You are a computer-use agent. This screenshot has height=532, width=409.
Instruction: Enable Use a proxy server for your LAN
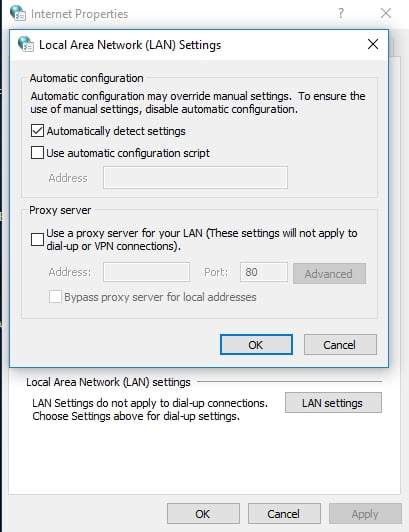pos(37,239)
